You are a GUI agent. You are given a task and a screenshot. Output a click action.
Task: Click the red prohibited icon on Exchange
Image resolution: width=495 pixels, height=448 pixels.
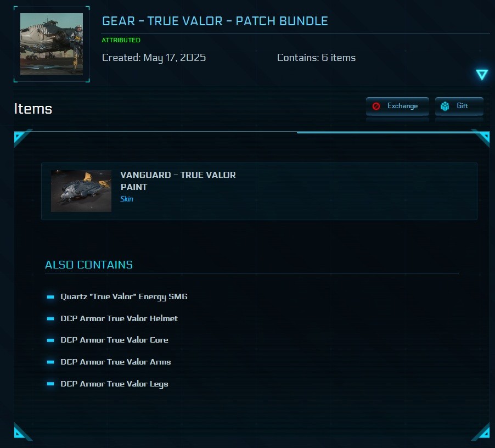click(x=376, y=107)
